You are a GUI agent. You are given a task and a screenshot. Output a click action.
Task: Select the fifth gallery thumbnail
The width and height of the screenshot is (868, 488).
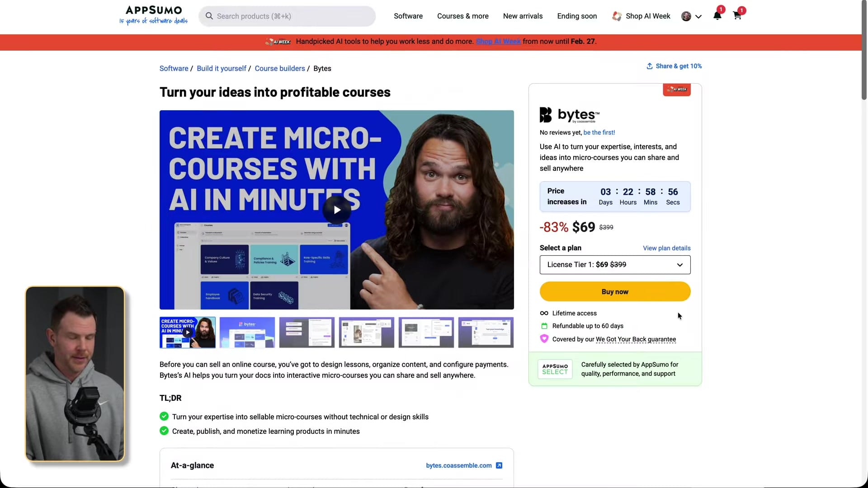(426, 333)
